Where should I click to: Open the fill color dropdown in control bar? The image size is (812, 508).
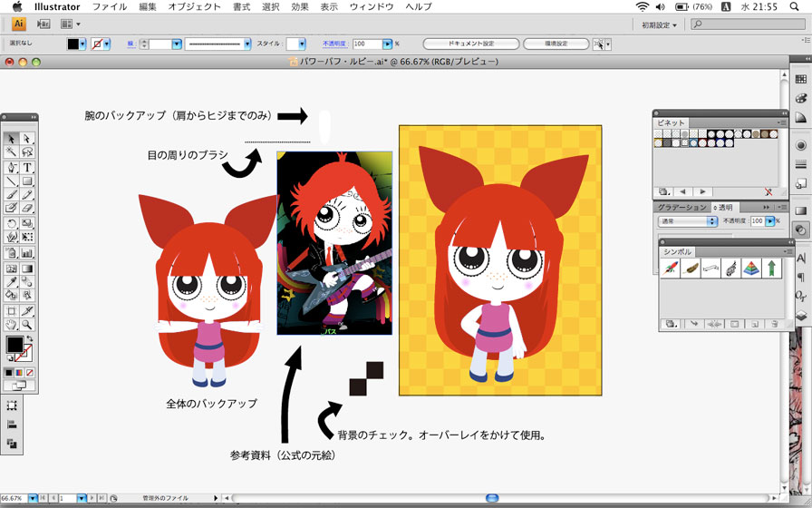tap(82, 44)
